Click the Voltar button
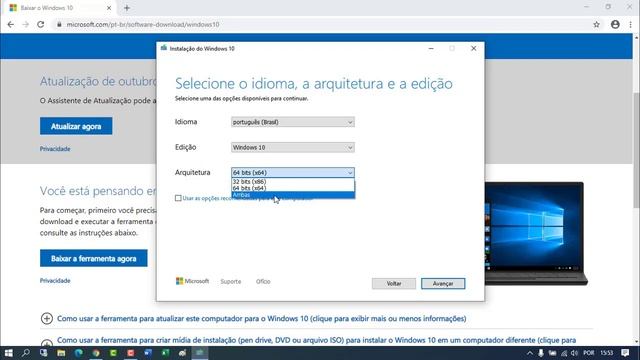This screenshot has height=360, width=640. click(x=394, y=283)
